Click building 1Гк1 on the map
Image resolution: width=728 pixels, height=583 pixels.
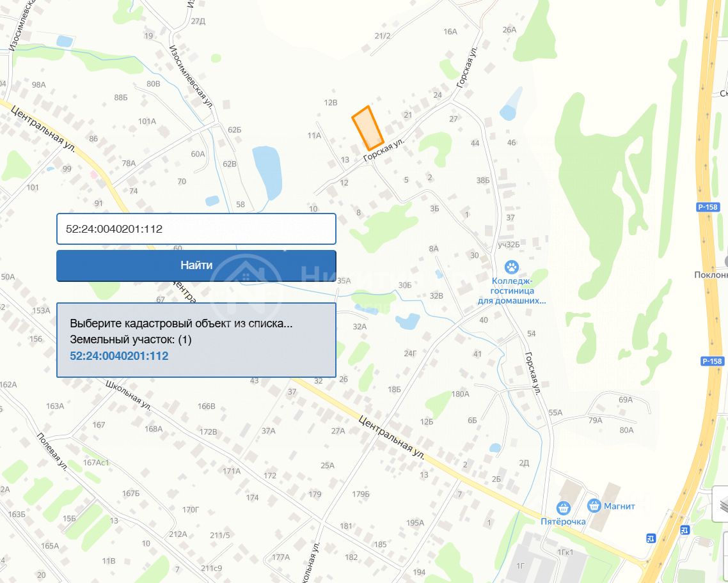point(565,552)
